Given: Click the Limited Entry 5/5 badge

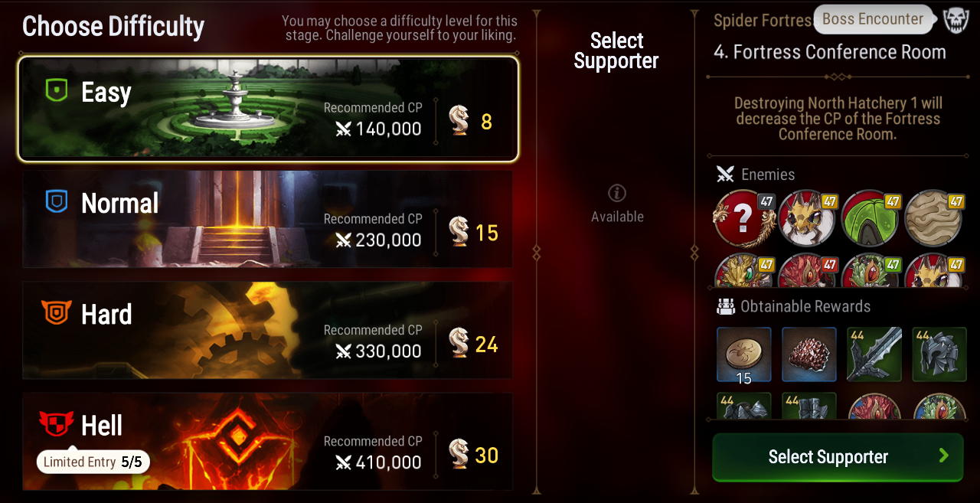Looking at the screenshot, I should 93,462.
